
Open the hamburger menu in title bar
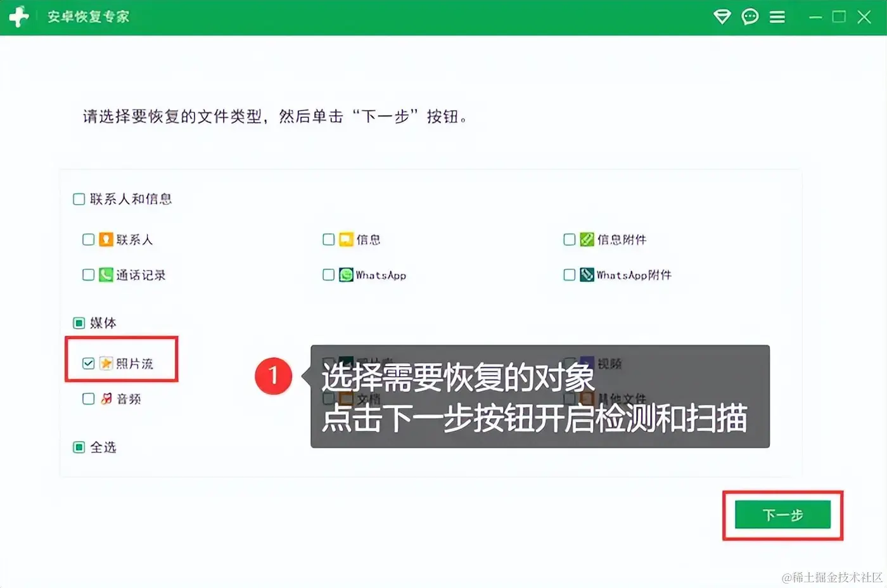pyautogui.click(x=777, y=17)
